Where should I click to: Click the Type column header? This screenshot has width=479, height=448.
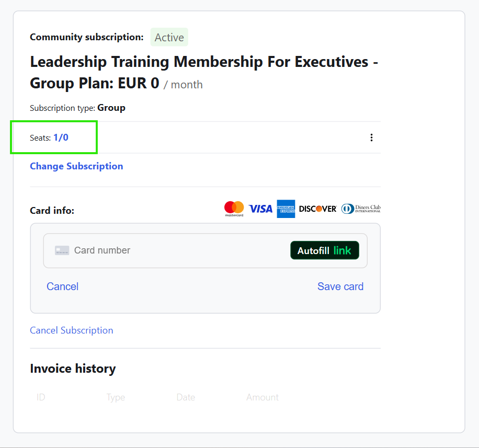click(x=116, y=397)
